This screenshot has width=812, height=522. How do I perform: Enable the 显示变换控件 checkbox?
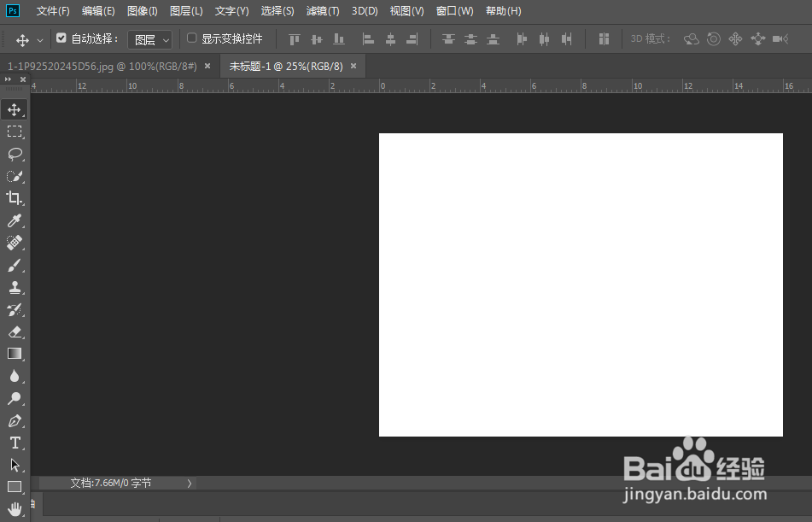point(191,38)
